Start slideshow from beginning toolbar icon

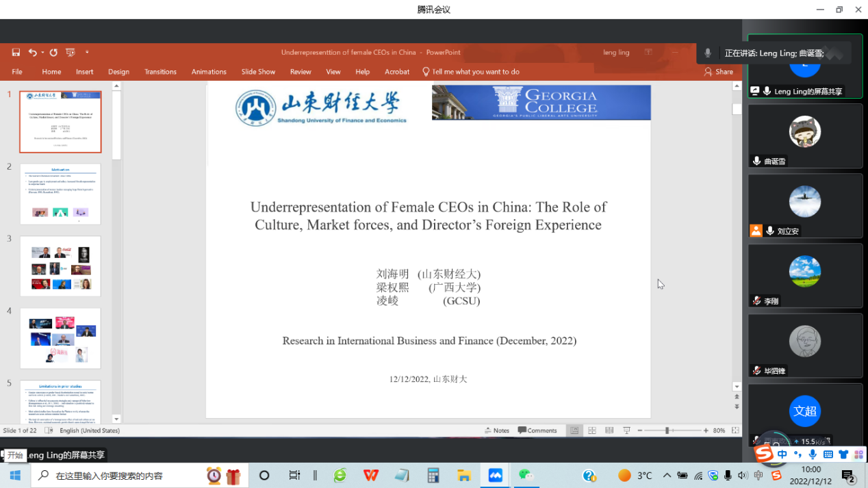click(71, 53)
